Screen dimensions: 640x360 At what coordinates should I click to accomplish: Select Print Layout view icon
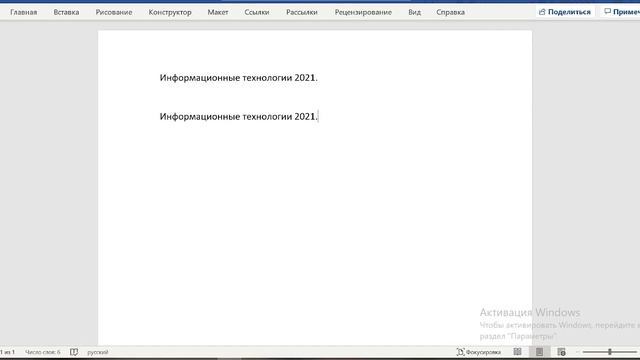tap(540, 352)
